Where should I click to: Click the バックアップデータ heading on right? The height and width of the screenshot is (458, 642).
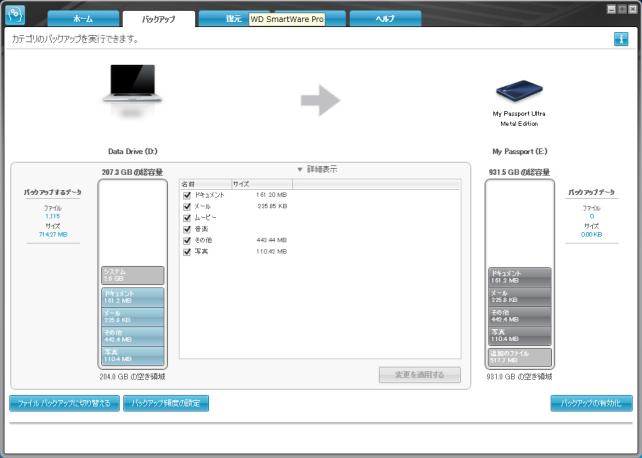point(591,192)
